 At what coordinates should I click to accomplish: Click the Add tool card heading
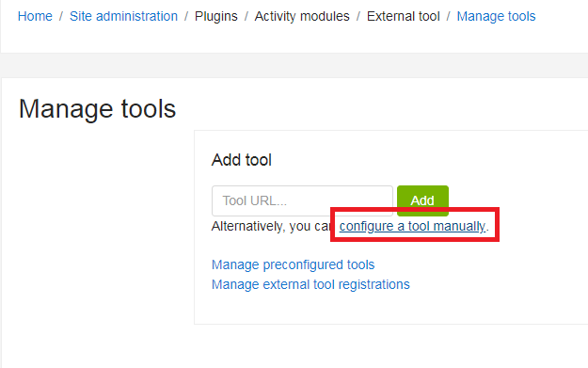242,160
